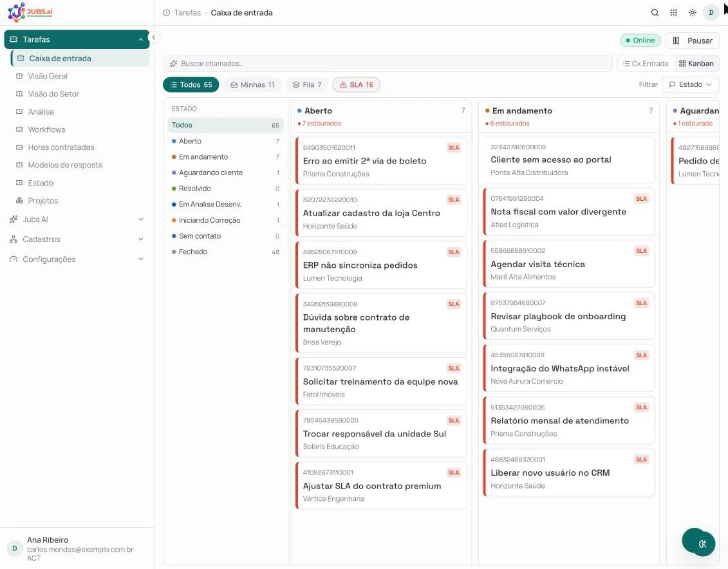The image size is (728, 569).
Task: Filter by Resolvido state
Action: [x=225, y=189]
